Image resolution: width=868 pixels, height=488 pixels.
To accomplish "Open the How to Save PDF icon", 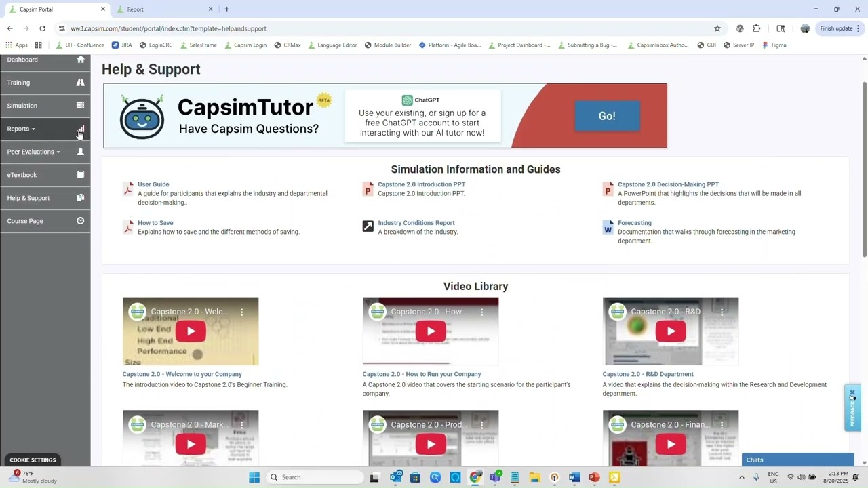I will (128, 227).
